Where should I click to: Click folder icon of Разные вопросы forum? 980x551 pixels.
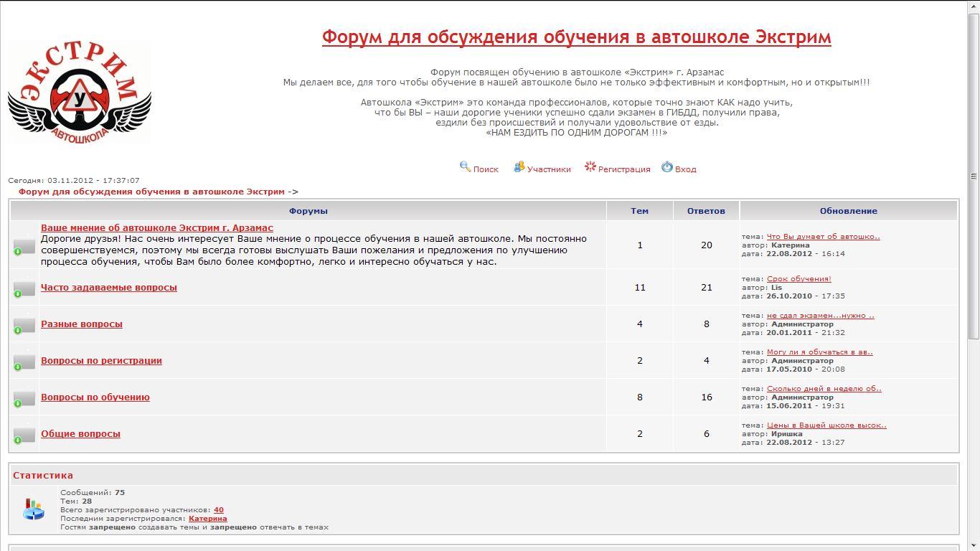[24, 325]
